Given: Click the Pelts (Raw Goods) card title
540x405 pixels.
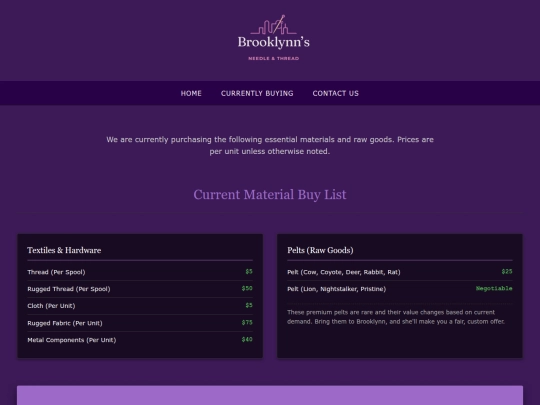Looking at the screenshot, I should pyautogui.click(x=320, y=250).
